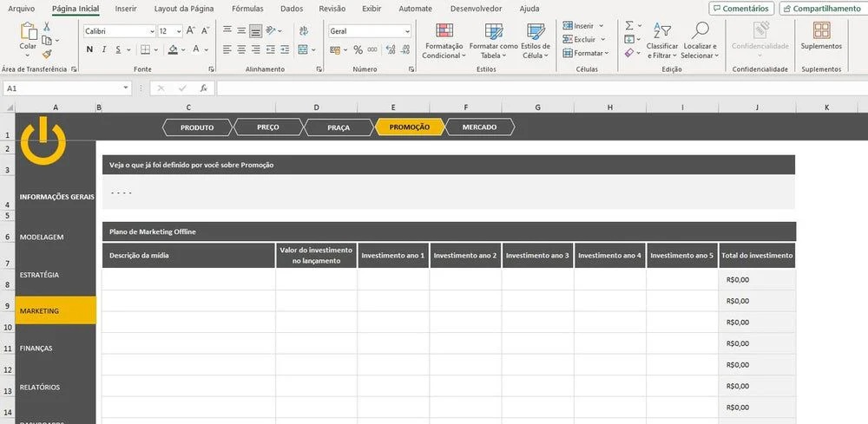Switch to Layout da Página tab

coord(184,9)
